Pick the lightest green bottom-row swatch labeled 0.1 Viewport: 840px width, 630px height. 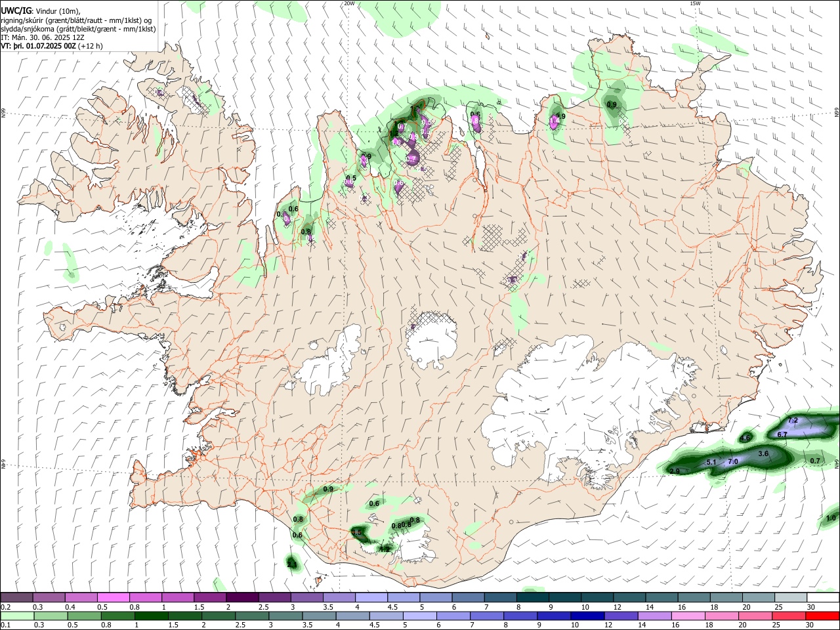[x=17, y=616]
